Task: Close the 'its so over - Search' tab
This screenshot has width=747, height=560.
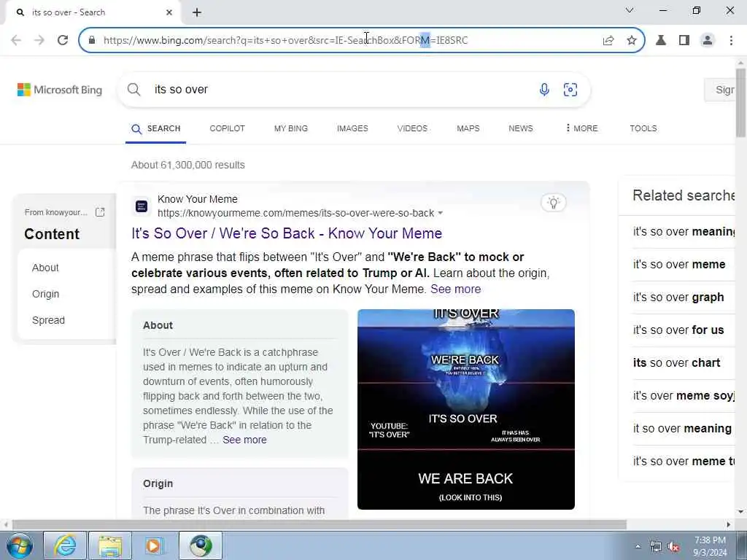Action: (x=169, y=12)
